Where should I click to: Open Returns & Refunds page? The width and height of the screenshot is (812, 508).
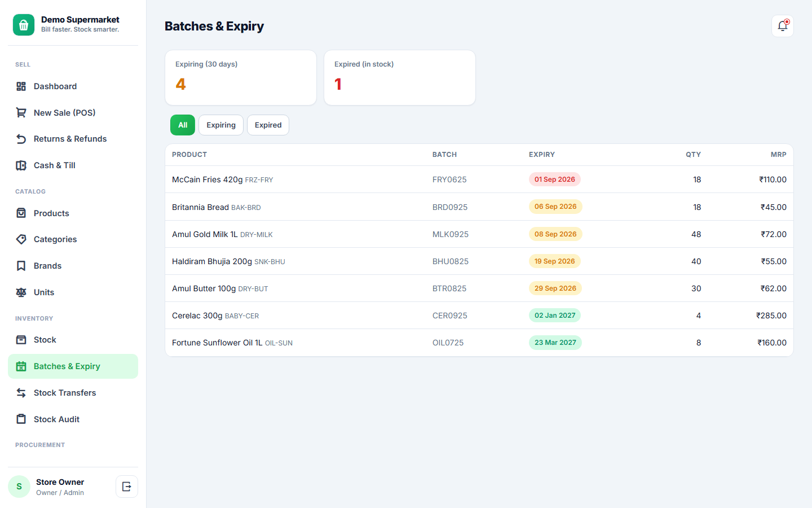click(73, 139)
